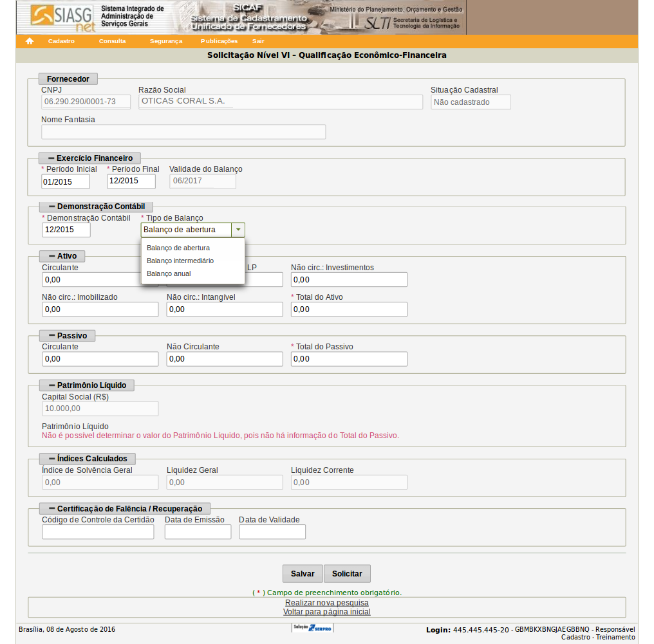The image size is (654, 644).
Task: Click the Passivo Circulante field
Action: coord(100,359)
